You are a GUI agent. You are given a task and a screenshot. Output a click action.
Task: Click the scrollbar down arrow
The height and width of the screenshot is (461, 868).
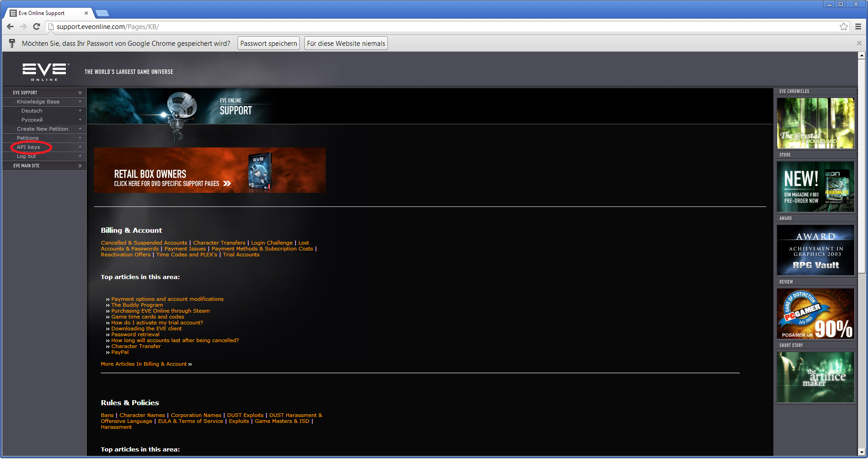pyautogui.click(x=862, y=452)
